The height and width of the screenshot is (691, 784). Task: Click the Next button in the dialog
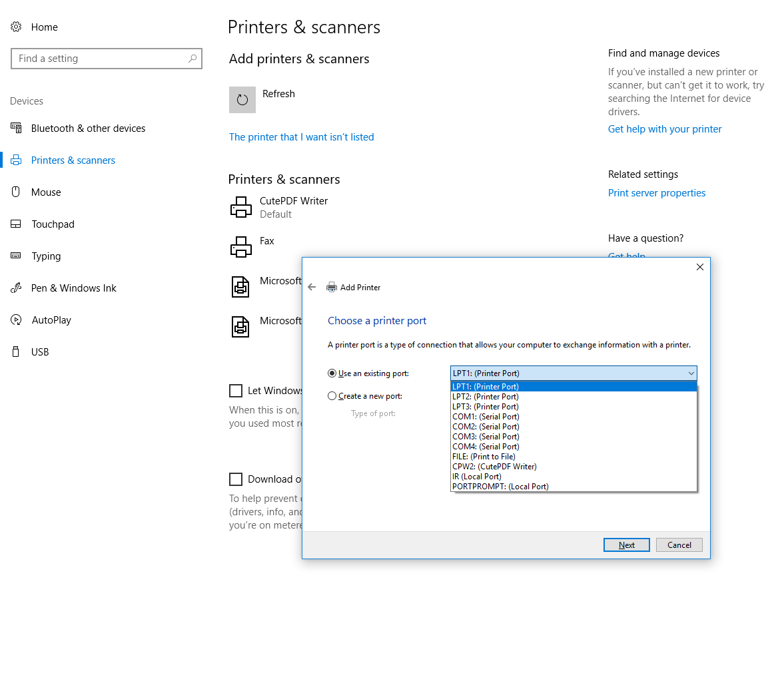(627, 545)
